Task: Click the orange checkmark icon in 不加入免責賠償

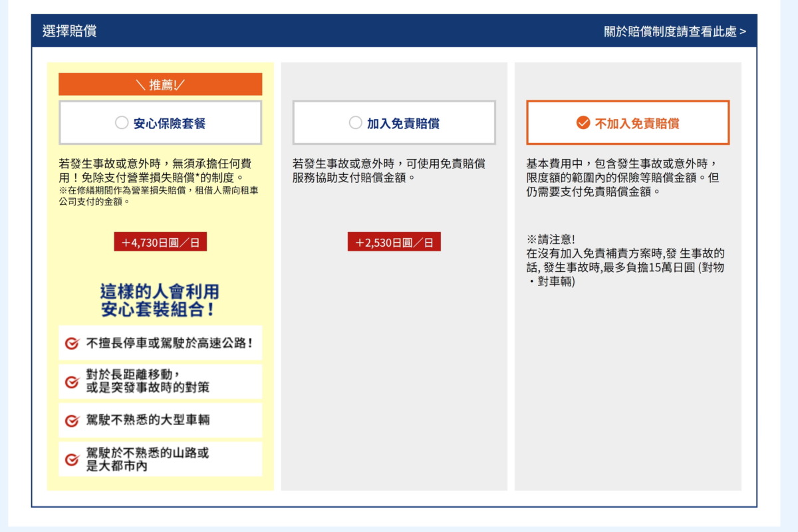Action: click(583, 123)
